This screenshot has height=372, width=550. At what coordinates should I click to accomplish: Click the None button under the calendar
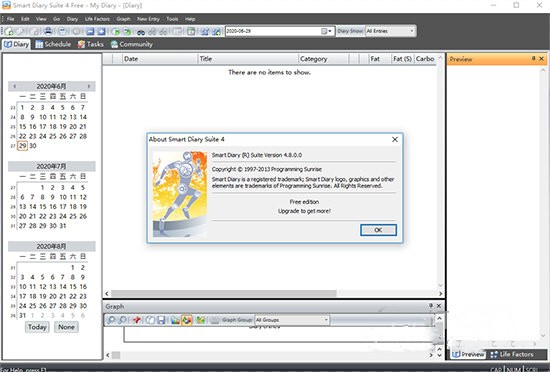[x=66, y=327]
